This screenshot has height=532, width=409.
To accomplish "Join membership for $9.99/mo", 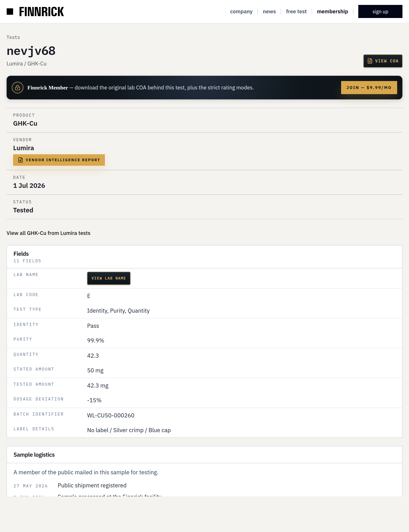I will 369,88.
